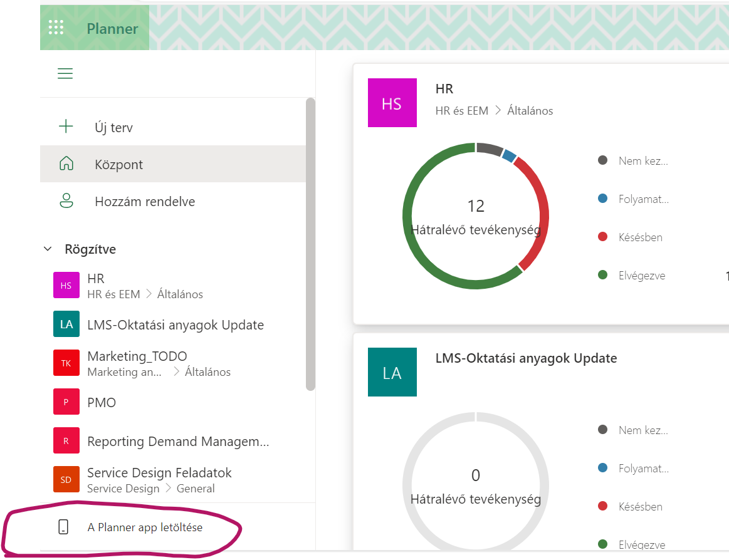Click the TK red plan icon

coord(66,363)
